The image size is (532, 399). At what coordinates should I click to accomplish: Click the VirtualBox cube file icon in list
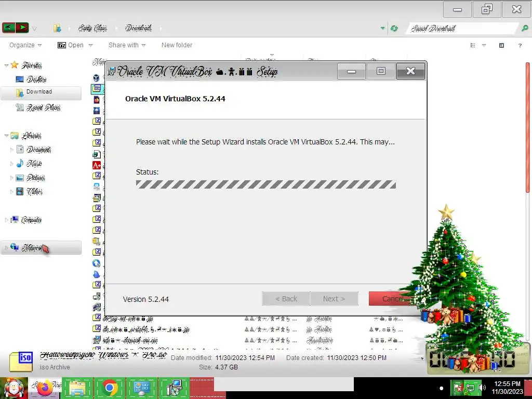(96, 78)
